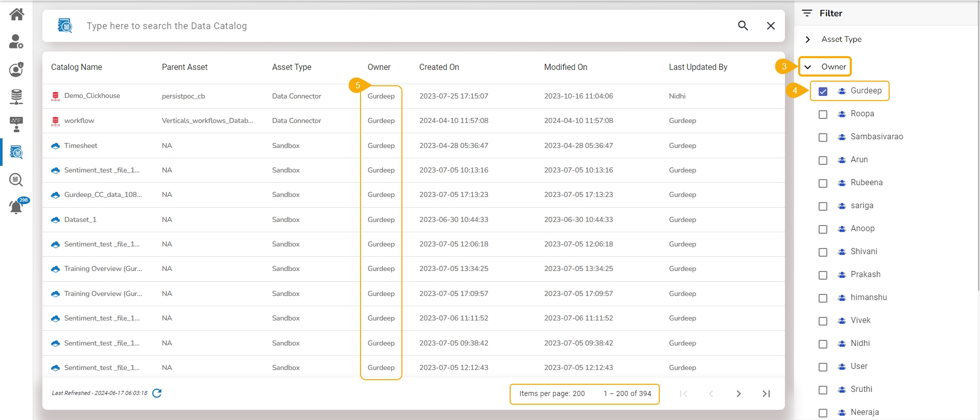Open the Timesheet sandbox entry
Image resolution: width=980 pixels, height=420 pixels.
[81, 145]
